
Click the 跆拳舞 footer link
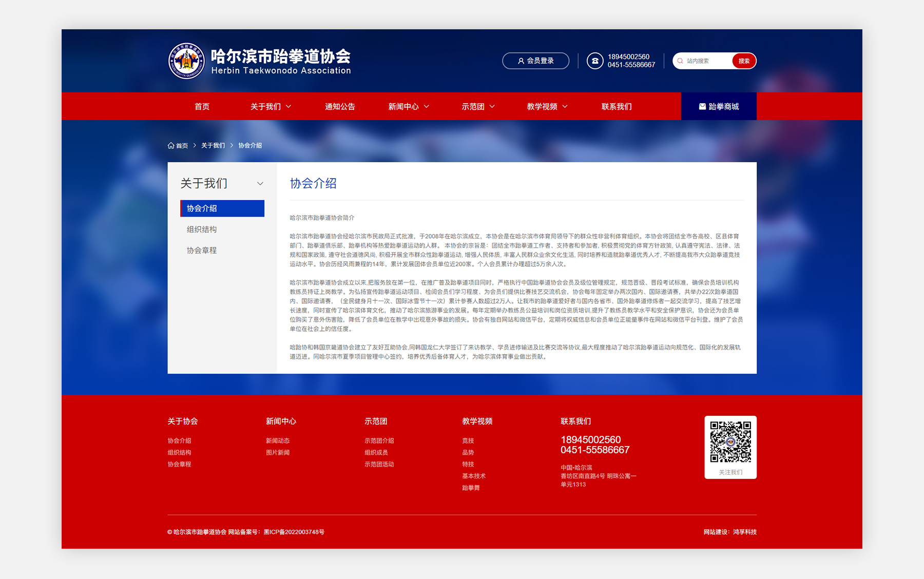pyautogui.click(x=471, y=488)
